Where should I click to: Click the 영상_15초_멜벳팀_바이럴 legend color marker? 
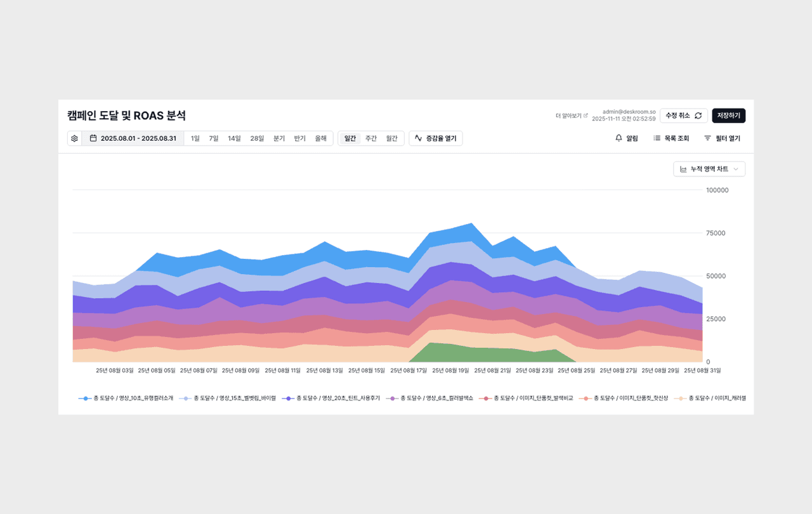[x=185, y=398]
